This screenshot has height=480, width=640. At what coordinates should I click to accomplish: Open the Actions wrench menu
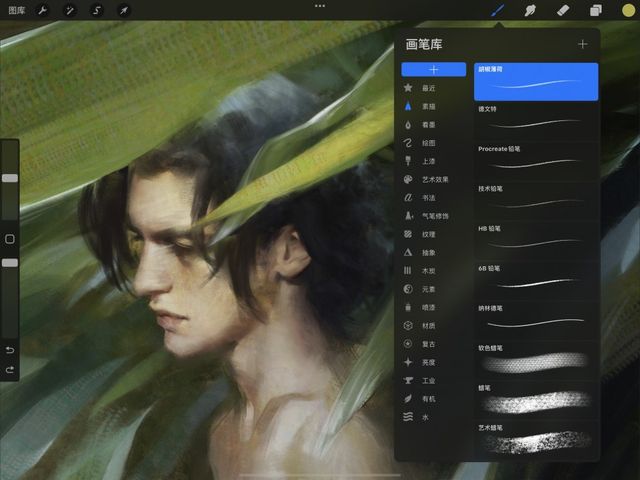[42, 10]
